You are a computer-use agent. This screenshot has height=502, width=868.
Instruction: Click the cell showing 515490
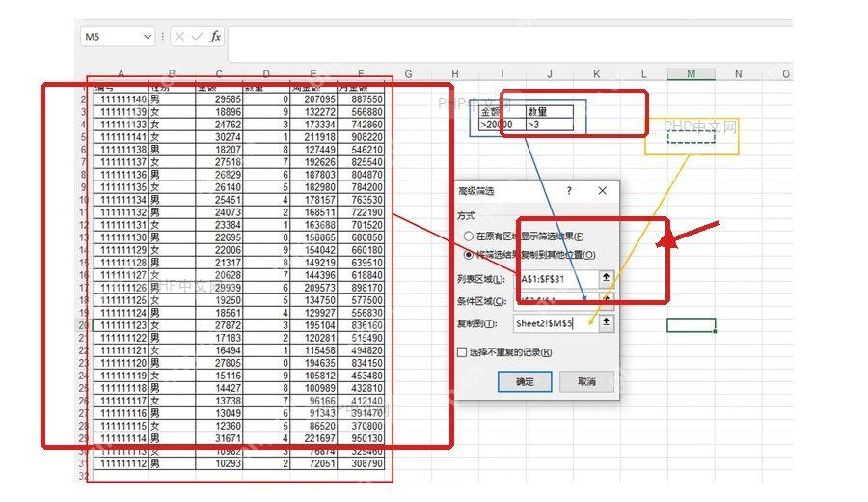361,338
